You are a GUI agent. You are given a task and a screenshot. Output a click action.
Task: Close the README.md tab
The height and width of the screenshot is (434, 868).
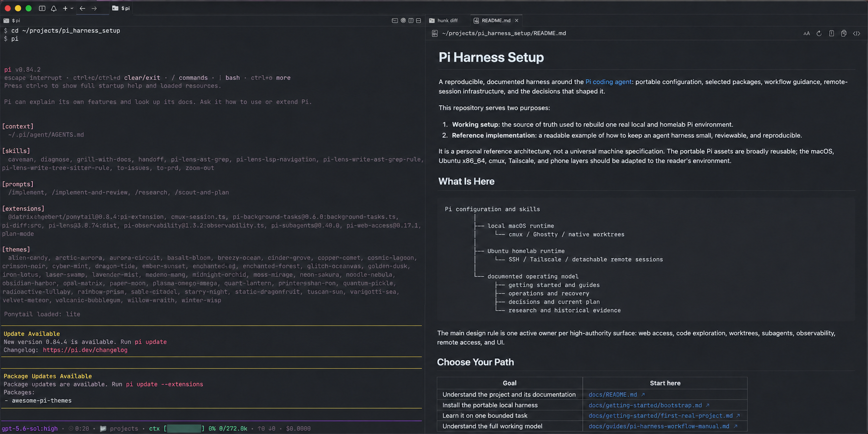coord(516,21)
